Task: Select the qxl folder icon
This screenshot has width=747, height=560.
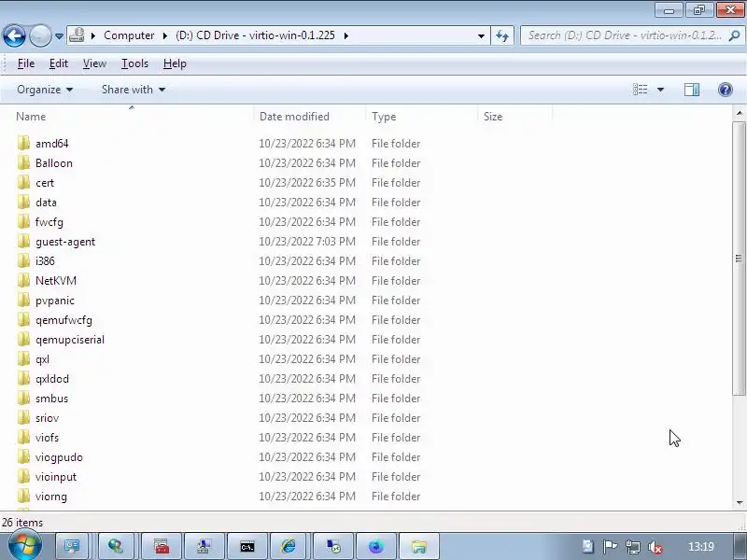Action: 23,359
